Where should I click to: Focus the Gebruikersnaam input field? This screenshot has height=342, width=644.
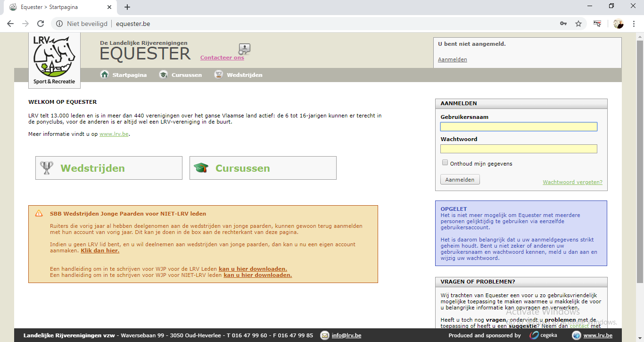[519, 126]
